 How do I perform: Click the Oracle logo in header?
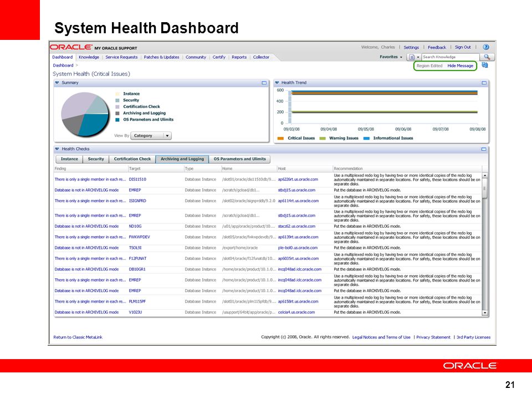[x=71, y=47]
